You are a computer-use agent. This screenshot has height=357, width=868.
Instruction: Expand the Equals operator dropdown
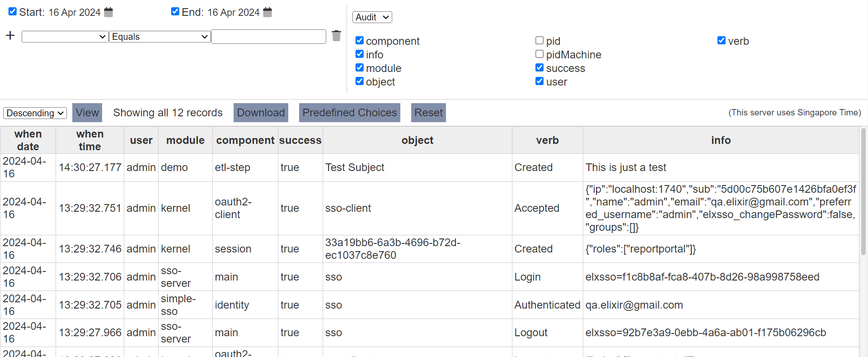[x=160, y=37]
